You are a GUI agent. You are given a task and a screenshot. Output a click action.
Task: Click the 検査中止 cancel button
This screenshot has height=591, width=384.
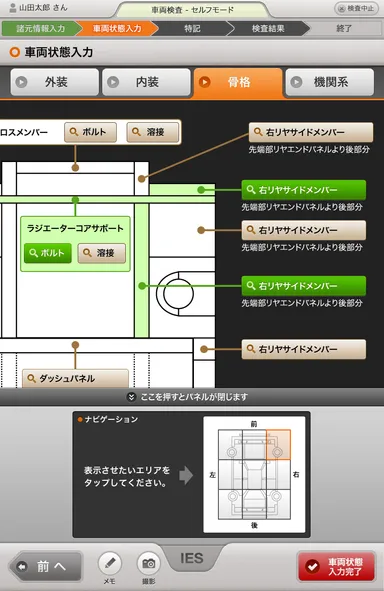(x=356, y=8)
